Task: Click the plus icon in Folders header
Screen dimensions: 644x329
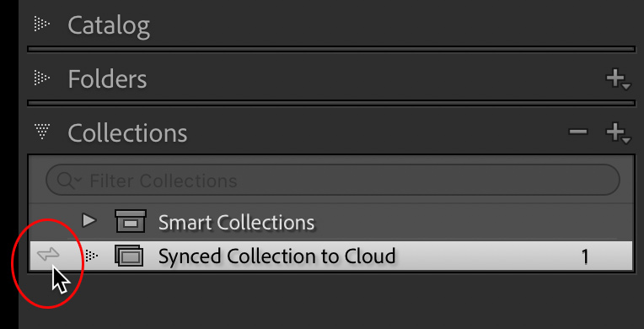Action: tap(618, 79)
